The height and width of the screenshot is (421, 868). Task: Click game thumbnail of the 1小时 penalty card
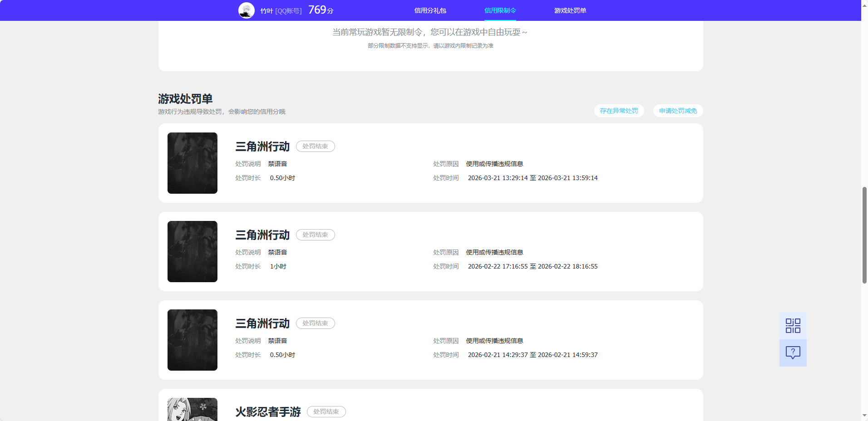192,251
